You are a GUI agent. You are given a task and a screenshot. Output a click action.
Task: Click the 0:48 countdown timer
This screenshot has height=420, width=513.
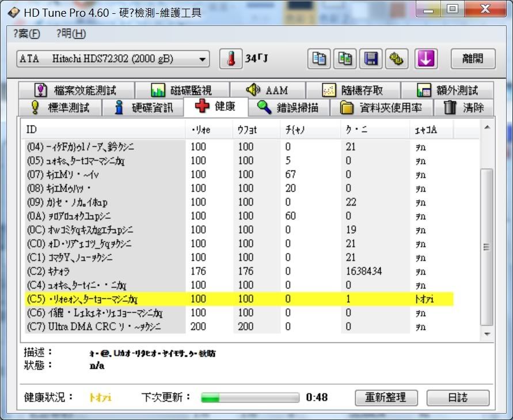[x=317, y=398]
